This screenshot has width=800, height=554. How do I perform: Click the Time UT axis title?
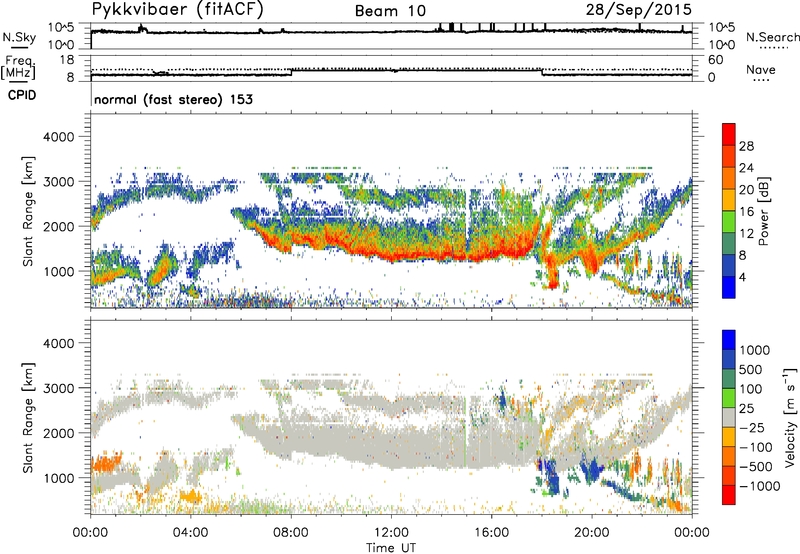click(391, 548)
